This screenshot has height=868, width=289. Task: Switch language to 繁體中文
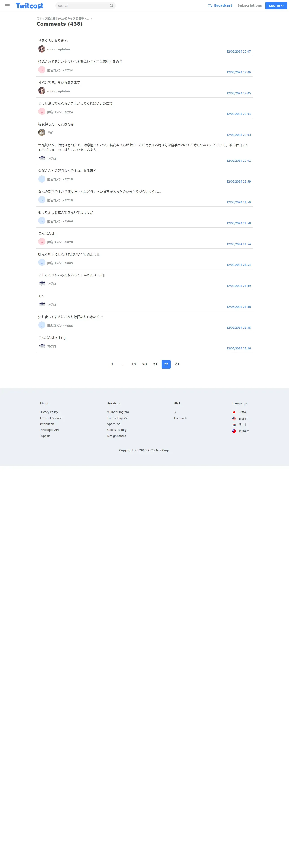pyautogui.click(x=244, y=431)
